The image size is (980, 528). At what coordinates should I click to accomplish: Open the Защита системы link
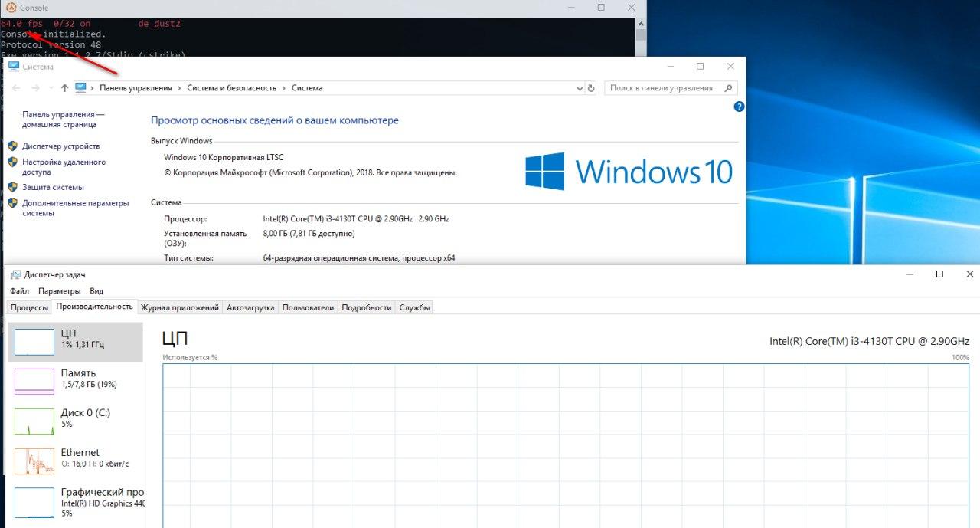pos(53,187)
